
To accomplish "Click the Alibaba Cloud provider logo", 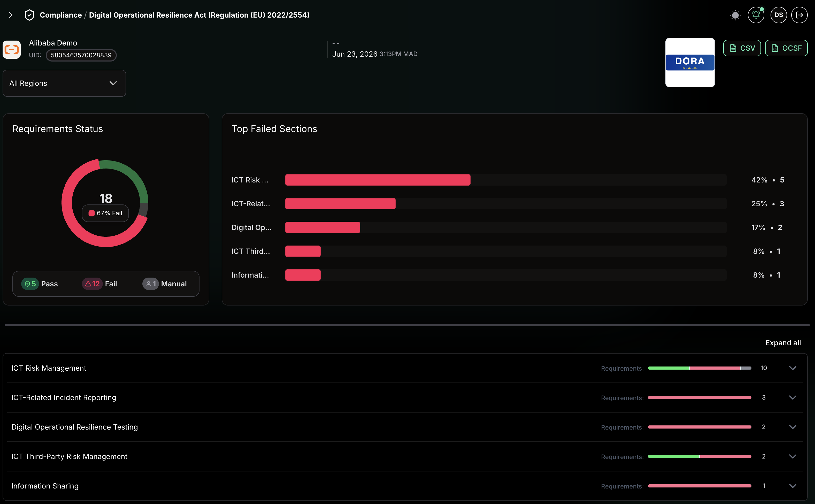I will 12,50.
